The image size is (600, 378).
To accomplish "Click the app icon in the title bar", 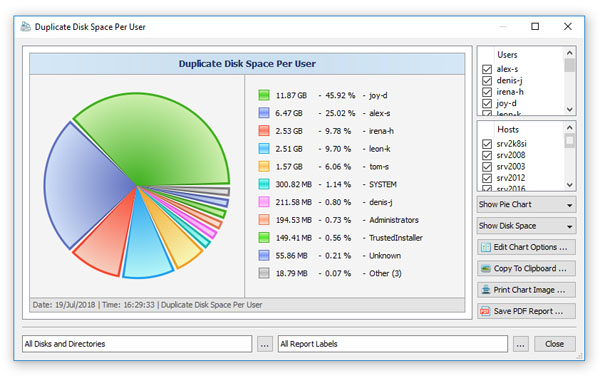I will click(x=26, y=27).
